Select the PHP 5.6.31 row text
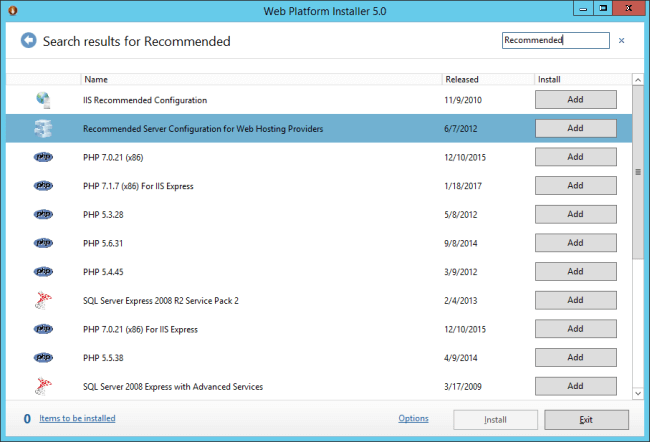The height and width of the screenshot is (442, 650). coord(103,243)
